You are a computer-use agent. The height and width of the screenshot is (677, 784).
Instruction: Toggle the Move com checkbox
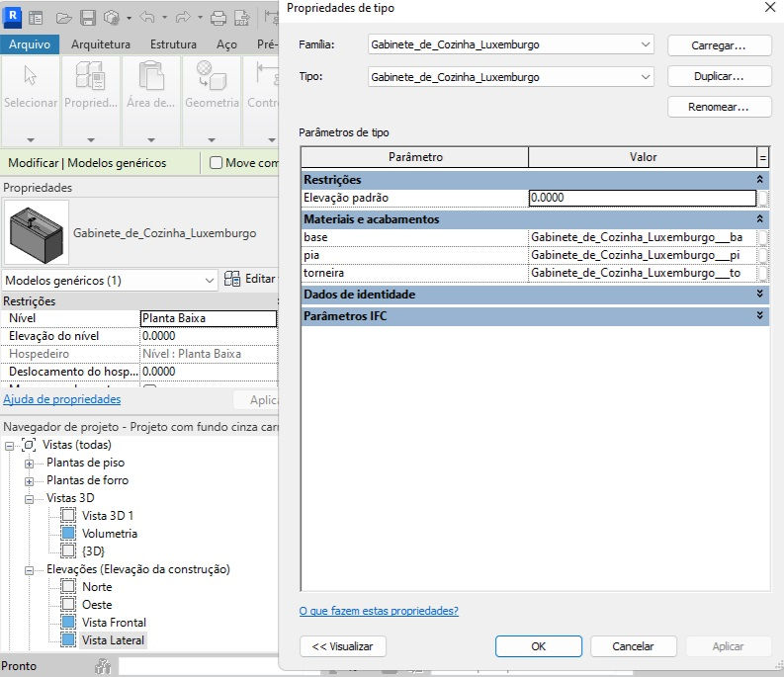(216, 162)
